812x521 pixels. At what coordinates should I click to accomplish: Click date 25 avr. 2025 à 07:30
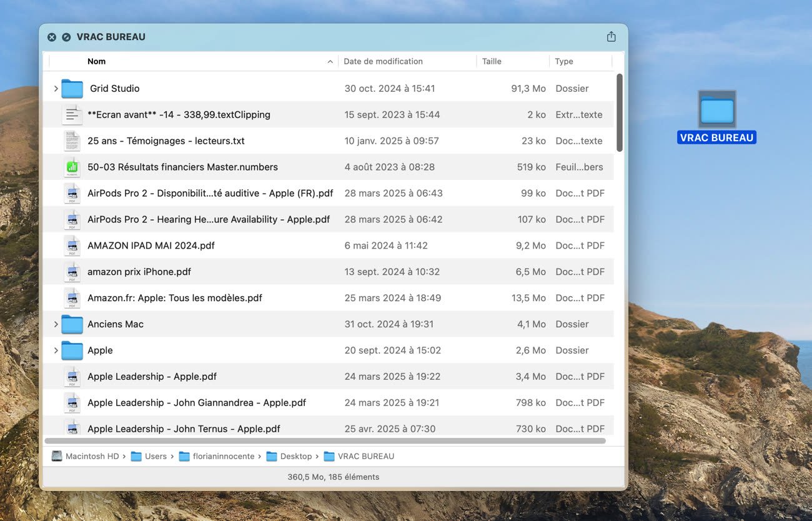click(x=390, y=430)
